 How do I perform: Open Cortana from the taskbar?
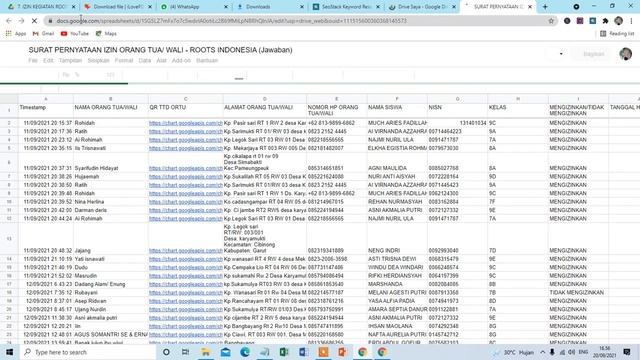click(x=166, y=352)
